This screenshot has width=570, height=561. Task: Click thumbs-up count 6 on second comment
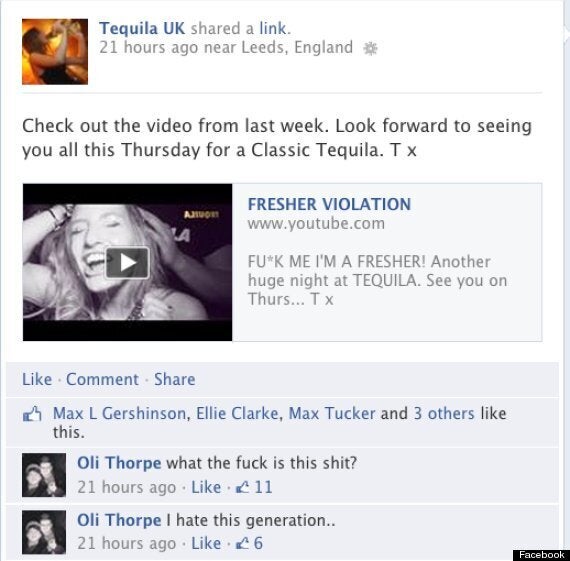(x=249, y=544)
